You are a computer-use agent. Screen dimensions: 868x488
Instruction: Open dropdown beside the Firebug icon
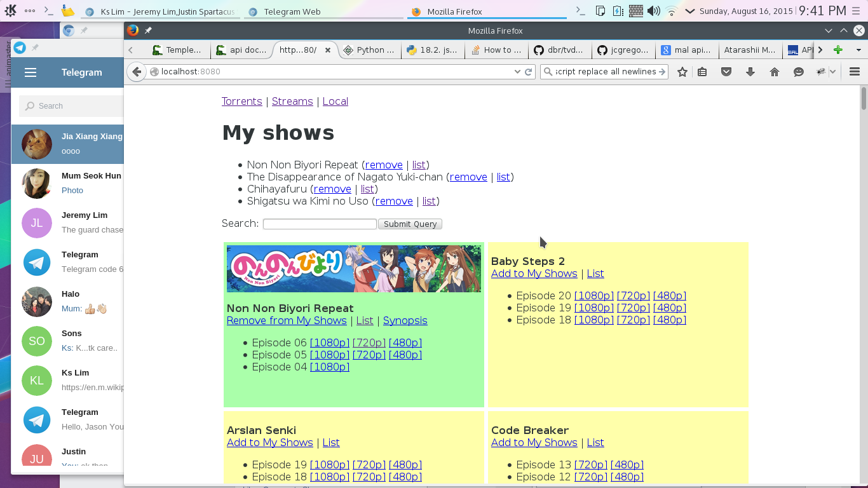point(832,72)
